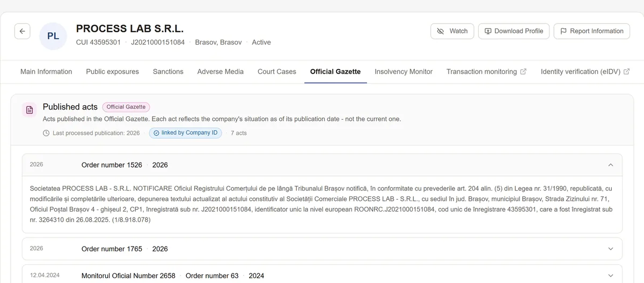Open the Sanctions tab
The width and height of the screenshot is (644, 283).
168,71
